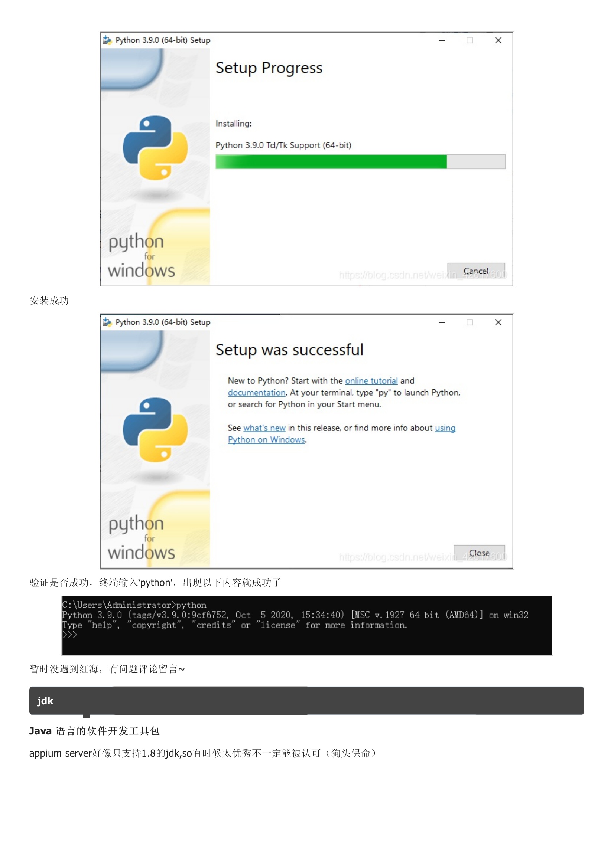Click the Python installer icon in Setup Progress title bar
The height and width of the screenshot is (868, 614).
[x=107, y=40]
